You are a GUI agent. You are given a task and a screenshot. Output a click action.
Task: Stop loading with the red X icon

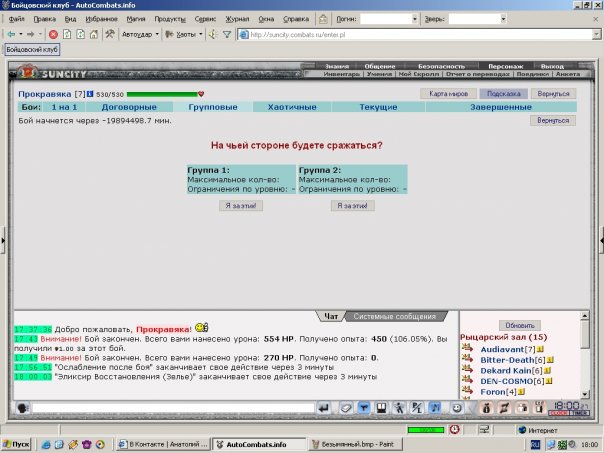[x=54, y=34]
